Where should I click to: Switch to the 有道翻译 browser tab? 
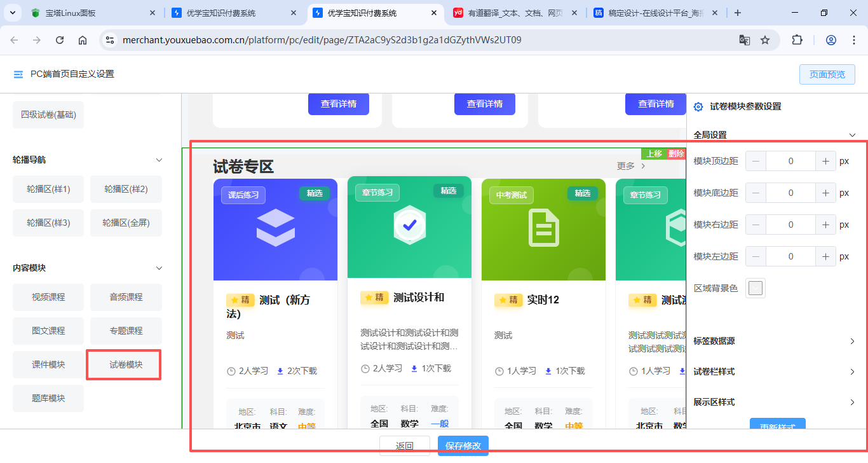coord(513,13)
